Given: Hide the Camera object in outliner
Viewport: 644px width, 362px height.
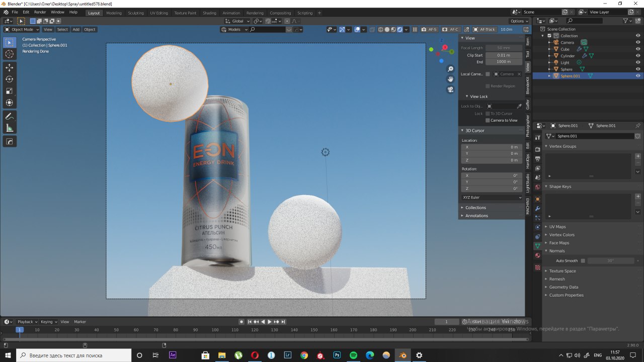Looking at the screenshot, I should point(638,43).
